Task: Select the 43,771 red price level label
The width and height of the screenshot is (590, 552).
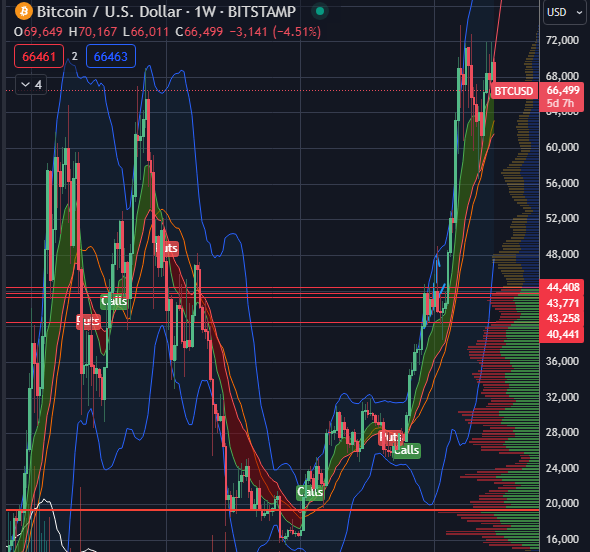Action: pos(562,303)
